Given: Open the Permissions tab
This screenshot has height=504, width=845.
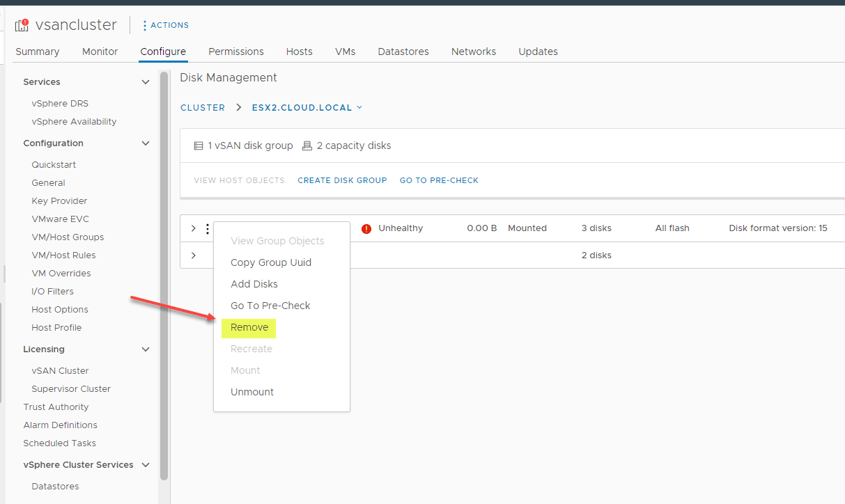Looking at the screenshot, I should tap(236, 52).
